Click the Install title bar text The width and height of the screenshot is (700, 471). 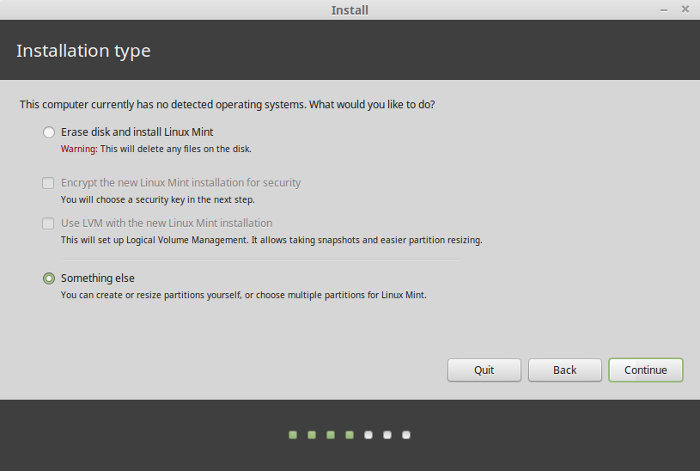click(350, 10)
